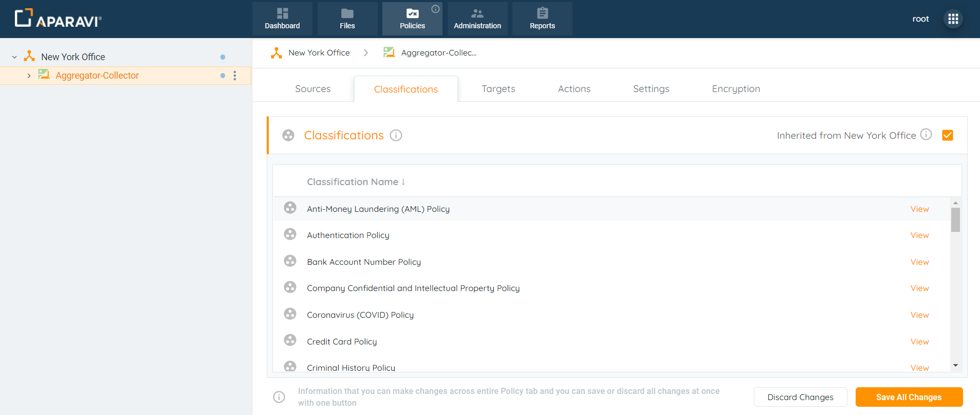Expand the Aggregator-Collector tree node

click(29, 76)
